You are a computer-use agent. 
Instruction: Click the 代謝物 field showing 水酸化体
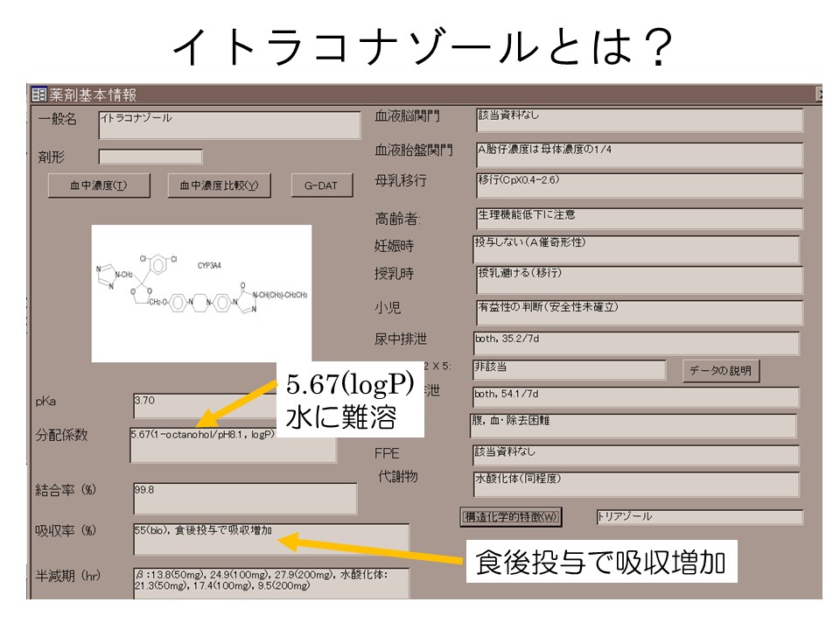[635, 484]
